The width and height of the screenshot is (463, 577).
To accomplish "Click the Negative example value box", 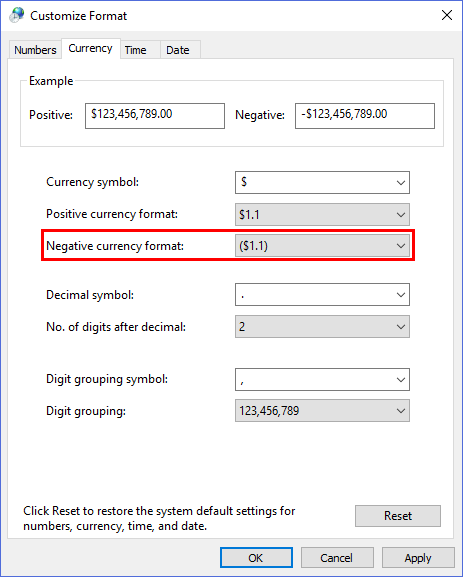I will (365, 116).
